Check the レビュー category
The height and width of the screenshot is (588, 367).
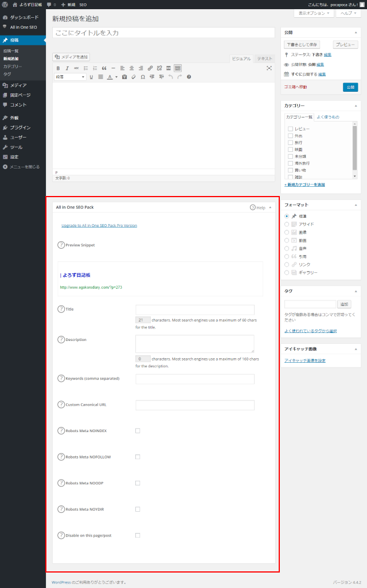click(x=291, y=129)
